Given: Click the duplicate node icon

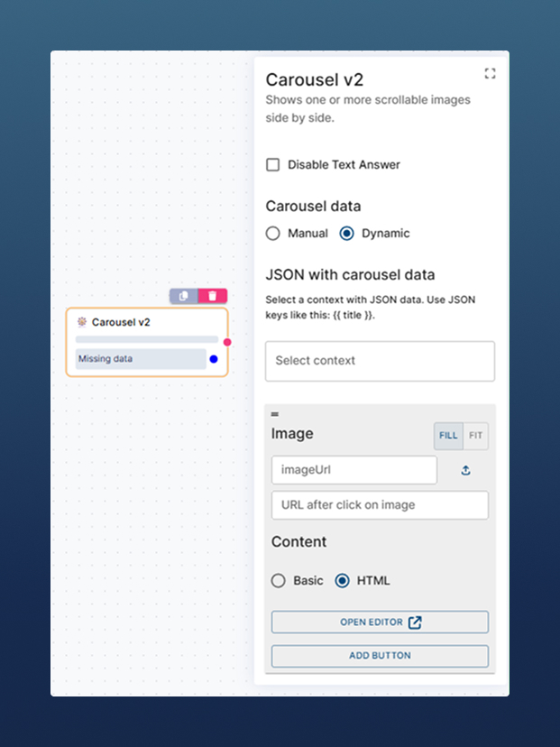Looking at the screenshot, I should click(183, 296).
